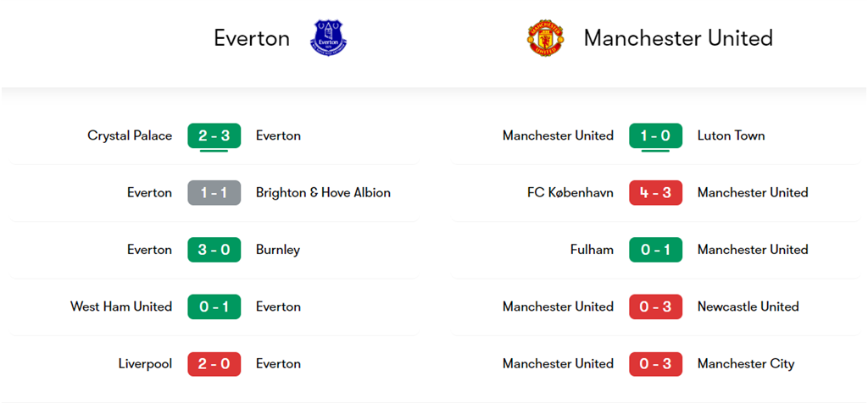View West Ham 0-1 Everton score
The height and width of the screenshot is (403, 868).
coord(214,306)
